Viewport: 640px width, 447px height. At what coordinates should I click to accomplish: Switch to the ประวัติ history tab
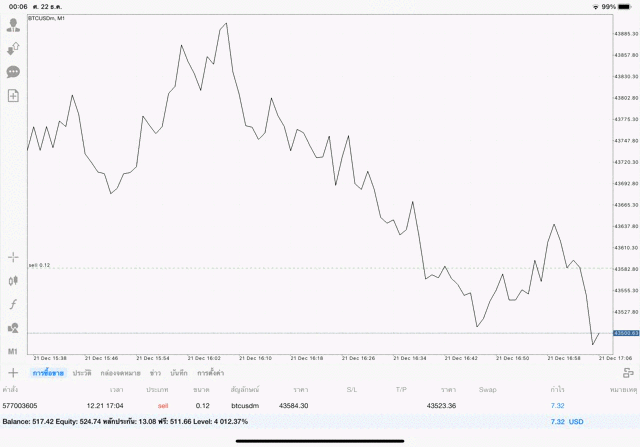[x=81, y=372]
